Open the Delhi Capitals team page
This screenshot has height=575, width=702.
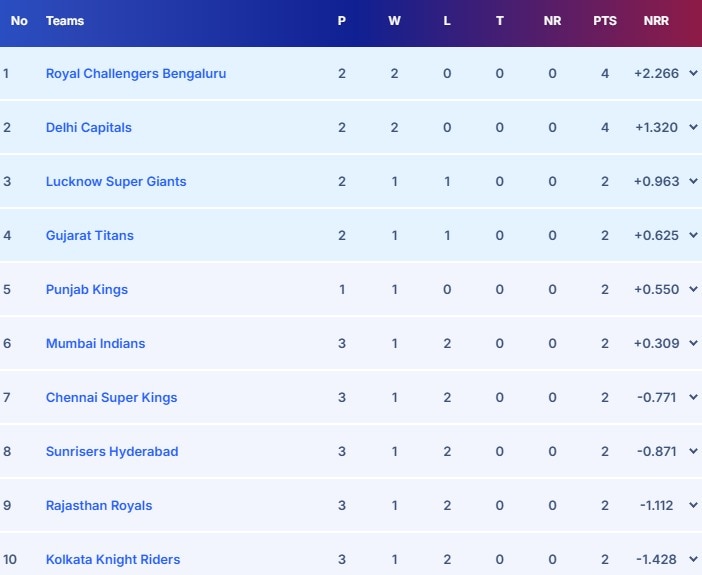pos(89,127)
